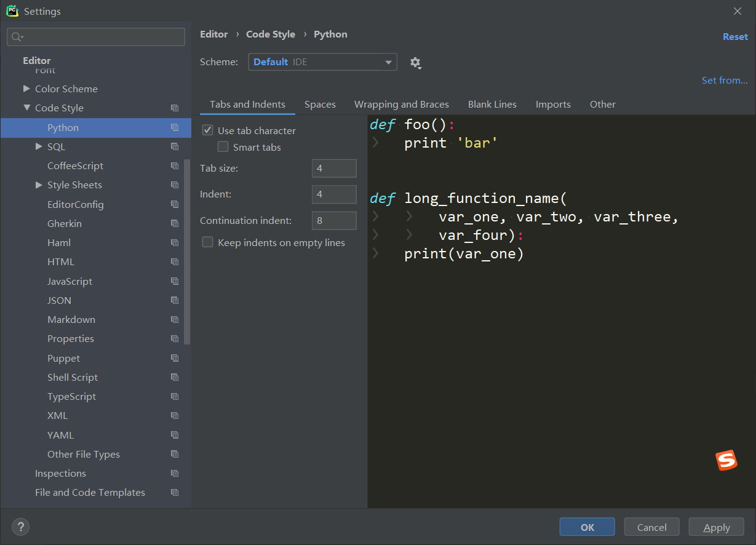This screenshot has width=756, height=545.
Task: Click the search magnifier icon in settings
Action: 17,37
